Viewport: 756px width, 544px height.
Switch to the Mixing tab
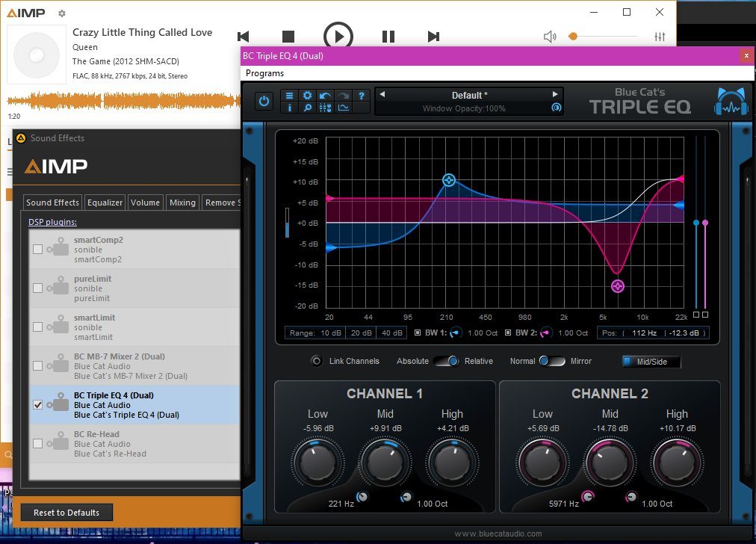point(182,203)
